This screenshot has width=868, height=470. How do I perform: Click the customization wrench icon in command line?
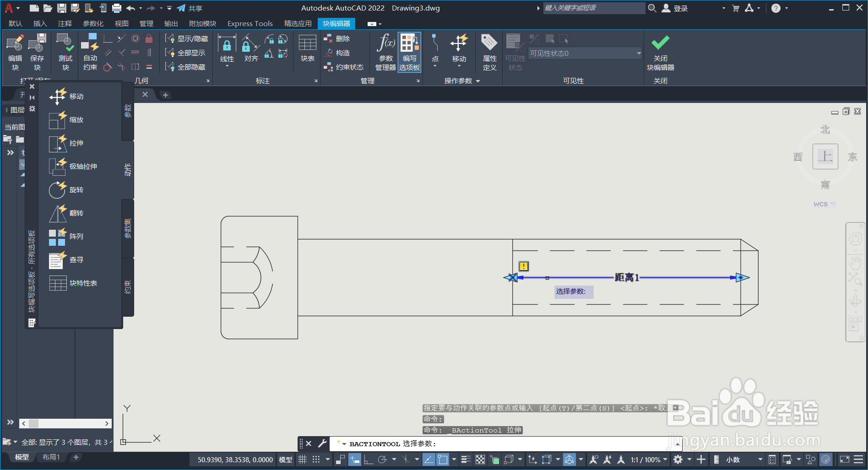322,443
